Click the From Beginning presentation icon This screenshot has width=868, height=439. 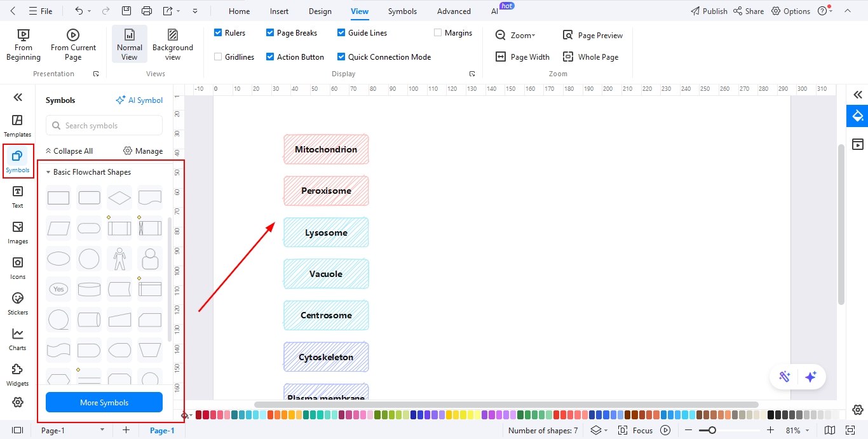click(x=23, y=36)
